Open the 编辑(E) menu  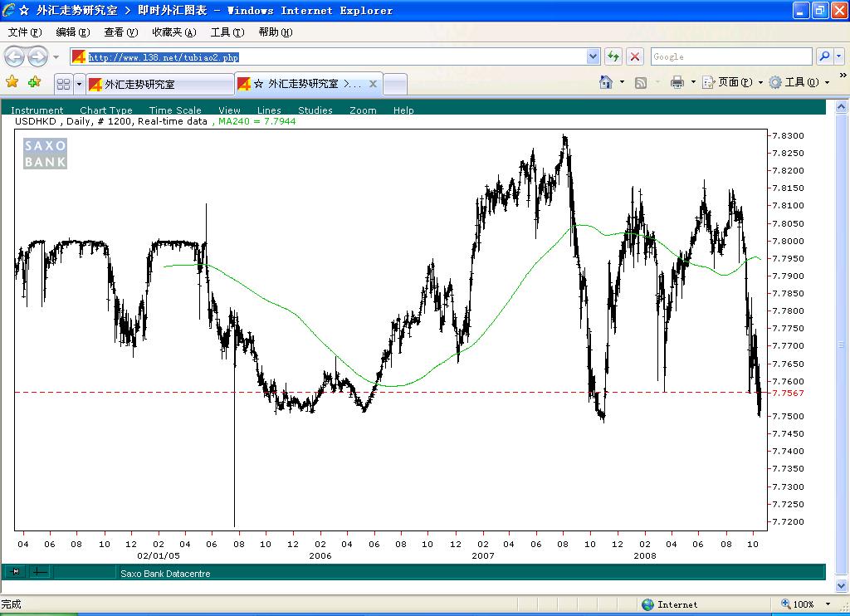pyautogui.click(x=73, y=32)
